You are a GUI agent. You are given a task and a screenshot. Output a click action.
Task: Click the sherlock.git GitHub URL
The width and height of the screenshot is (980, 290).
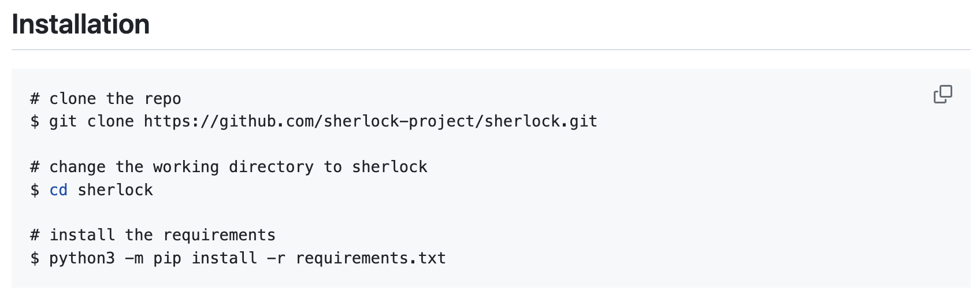[370, 121]
